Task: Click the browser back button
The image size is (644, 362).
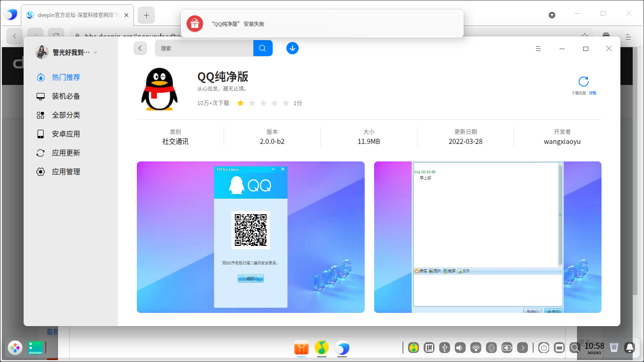Action: coord(15,36)
